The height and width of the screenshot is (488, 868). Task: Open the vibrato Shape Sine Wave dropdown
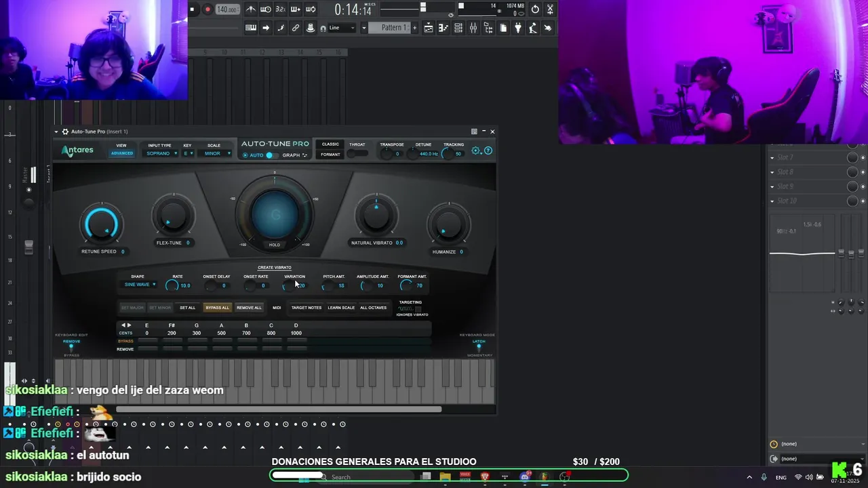(x=140, y=285)
